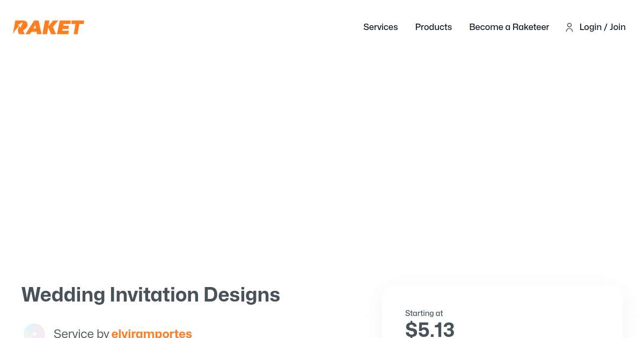This screenshot has height=338, width=644.
Task: Go to Become a Raketeer page
Action: (509, 27)
